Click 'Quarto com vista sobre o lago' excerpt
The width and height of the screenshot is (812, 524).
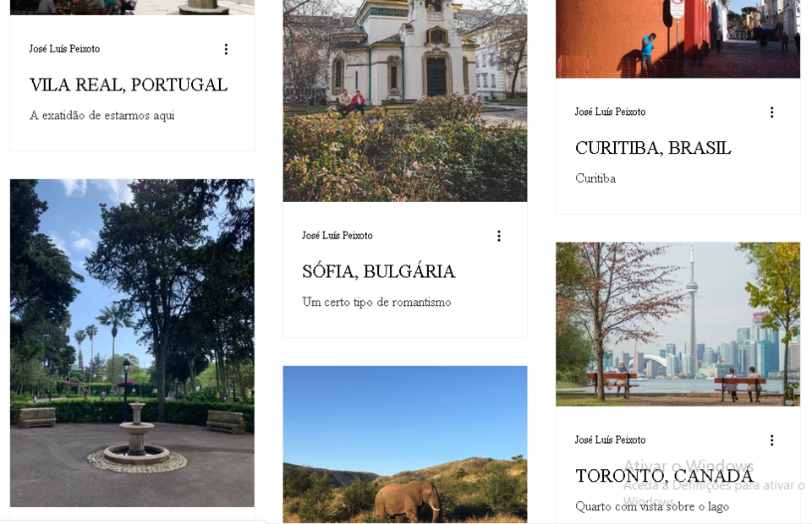[652, 506]
